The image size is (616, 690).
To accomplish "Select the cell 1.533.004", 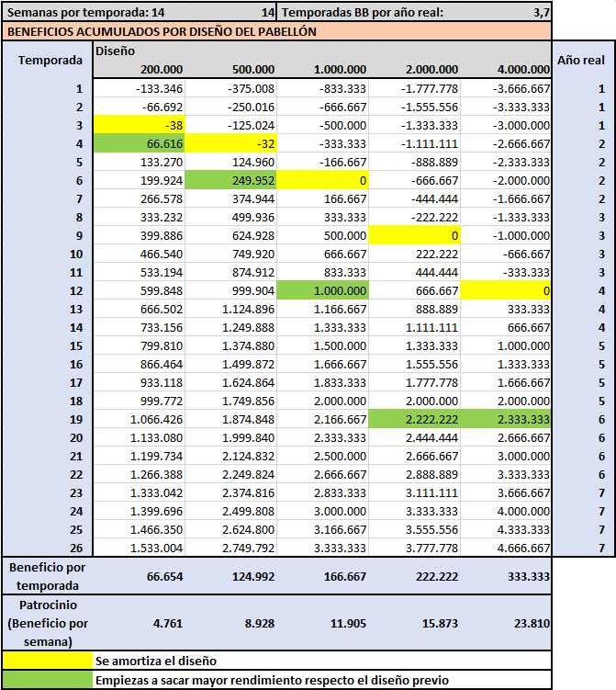I will tap(140, 548).
